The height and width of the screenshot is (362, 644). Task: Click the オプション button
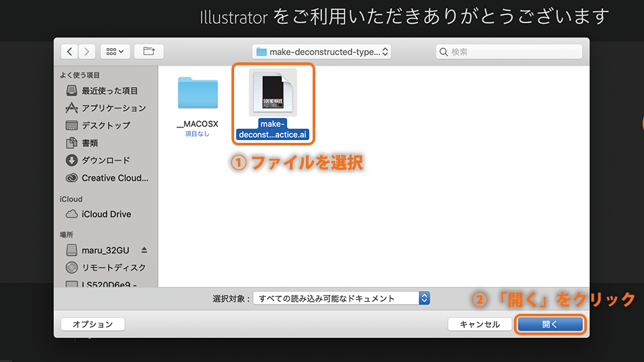pos(93,324)
